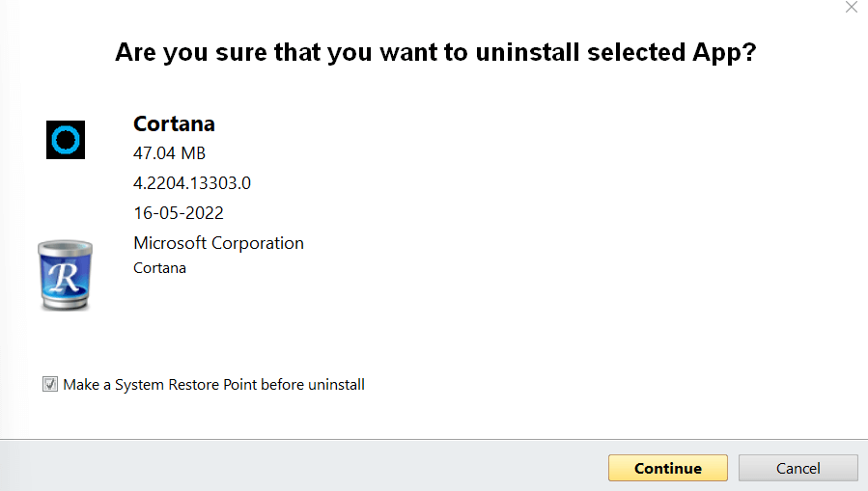The image size is (868, 491).
Task: Click the black background of Cortana's icon
Action: pyautogui.click(x=51, y=125)
